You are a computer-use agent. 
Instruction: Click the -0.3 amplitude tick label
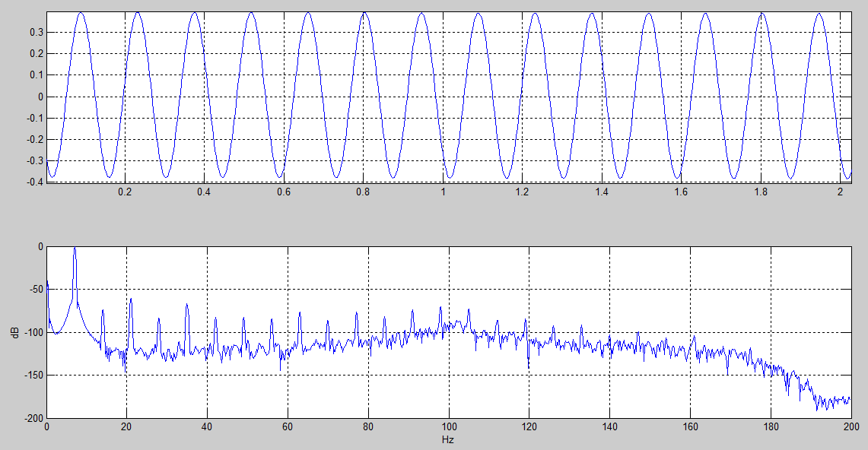click(x=35, y=161)
